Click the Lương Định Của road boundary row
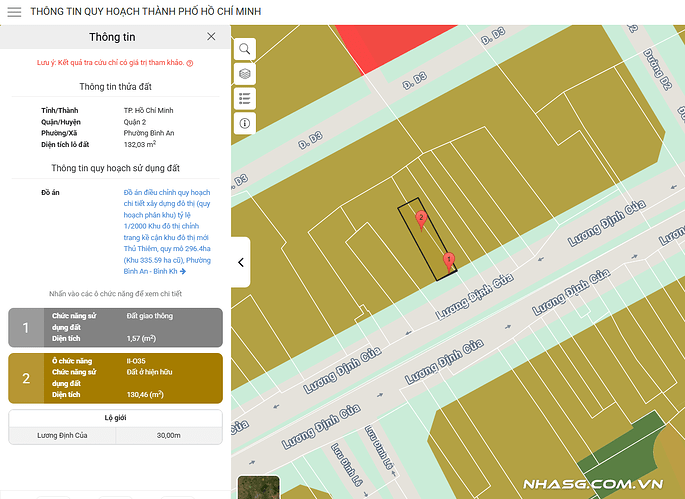Image resolution: width=685 pixels, height=499 pixels. [115, 435]
